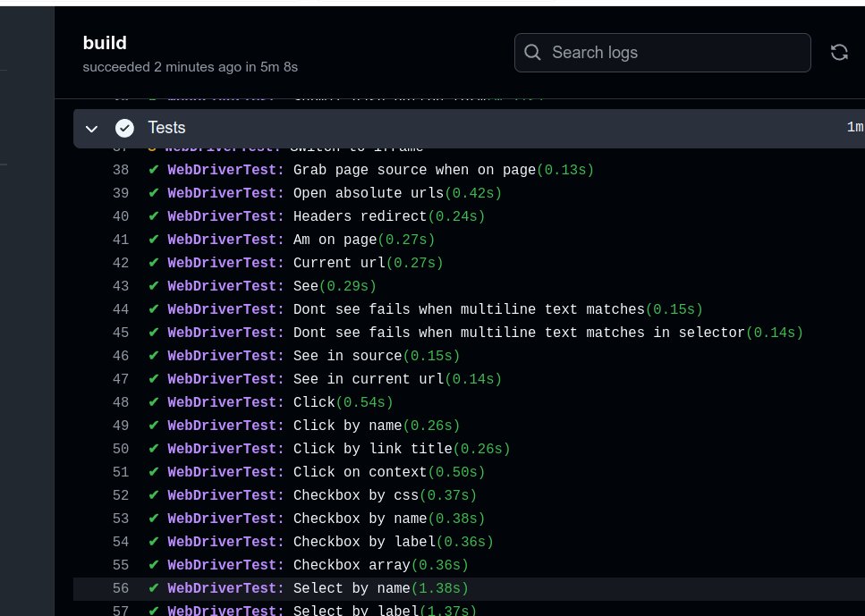The width and height of the screenshot is (865, 616).
Task: Click log line Click by name
Action: pyautogui.click(x=304, y=426)
